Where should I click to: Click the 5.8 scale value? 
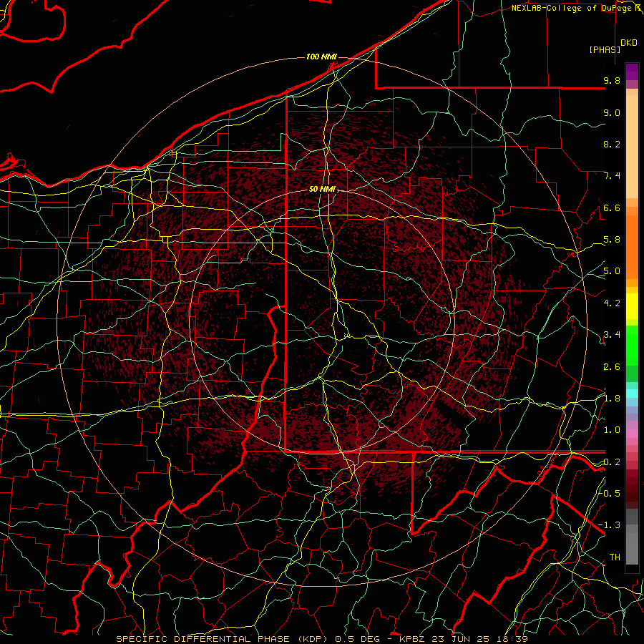[612, 240]
